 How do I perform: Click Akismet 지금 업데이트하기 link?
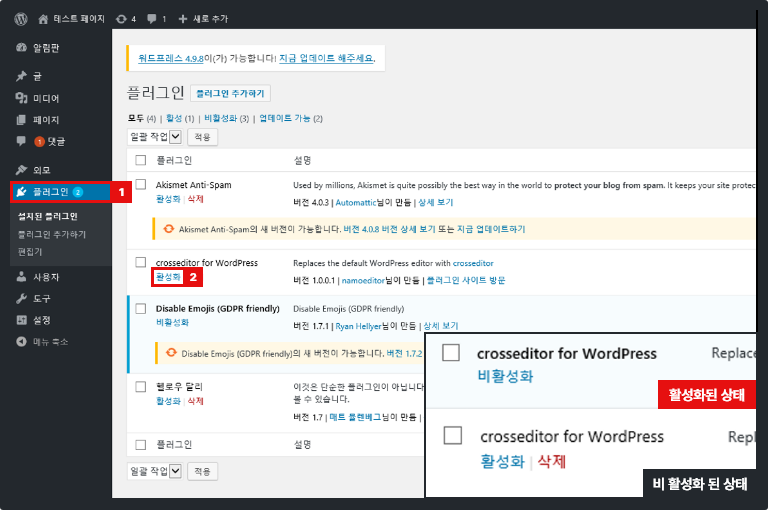[x=491, y=229]
